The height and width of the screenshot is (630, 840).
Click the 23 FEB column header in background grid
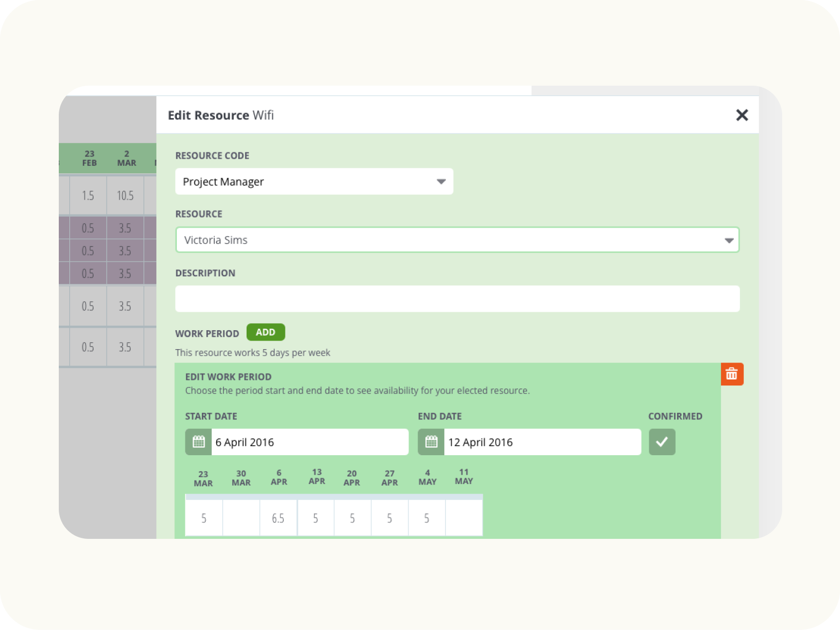coord(89,158)
